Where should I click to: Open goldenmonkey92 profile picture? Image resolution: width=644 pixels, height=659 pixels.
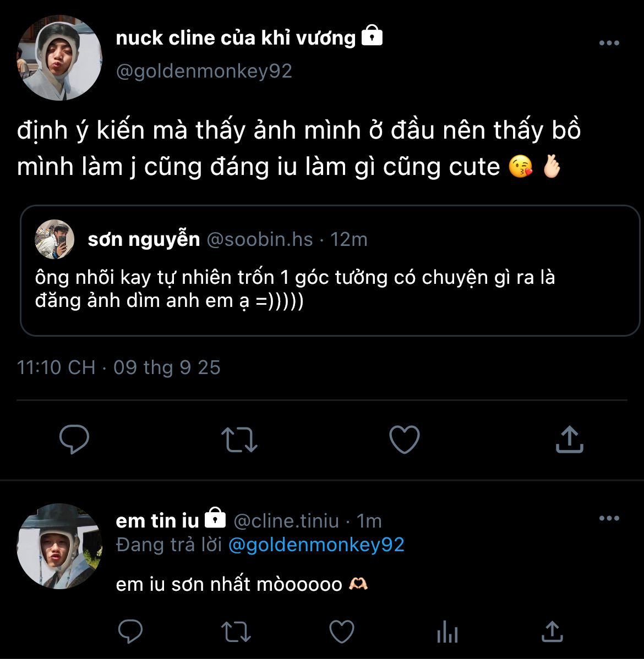tap(59, 57)
